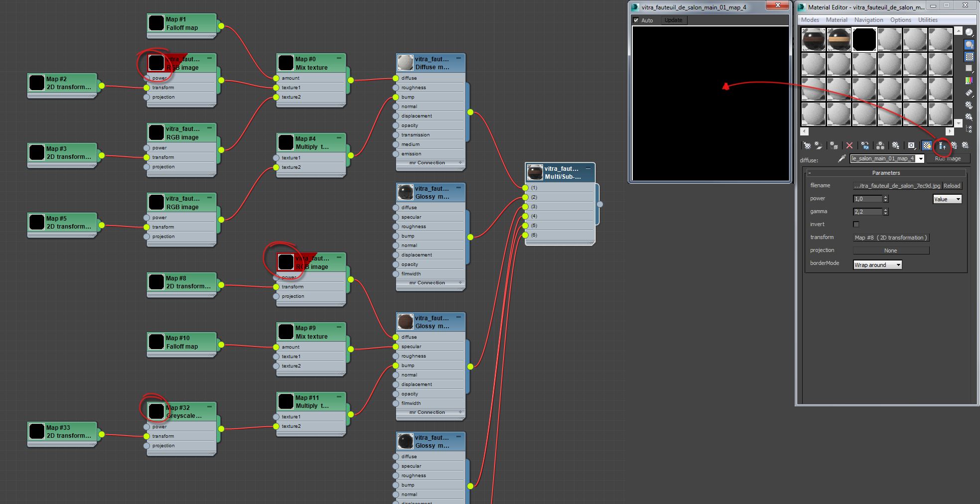This screenshot has height=504, width=980.
Task: Open the power Value dropdown
Action: 947,199
